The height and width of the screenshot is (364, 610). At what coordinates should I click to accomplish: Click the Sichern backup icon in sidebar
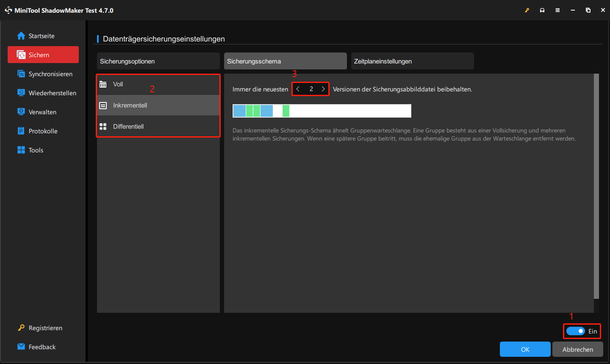pos(21,55)
